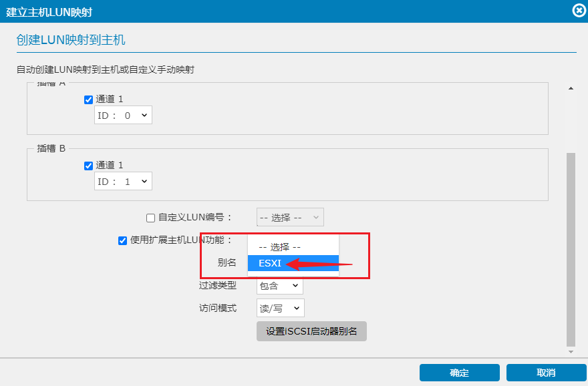This screenshot has width=588, height=386.
Task: Confirm with the 确定 button
Action: pos(459,373)
